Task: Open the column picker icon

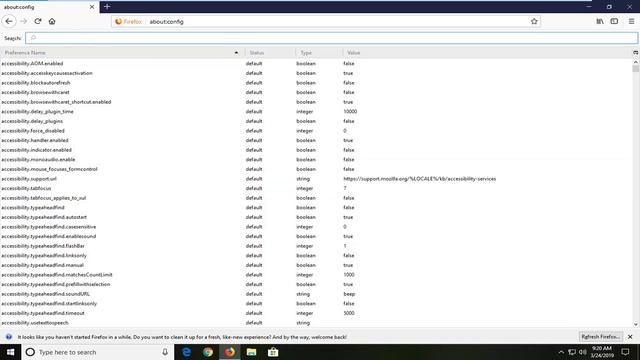Action: click(636, 53)
